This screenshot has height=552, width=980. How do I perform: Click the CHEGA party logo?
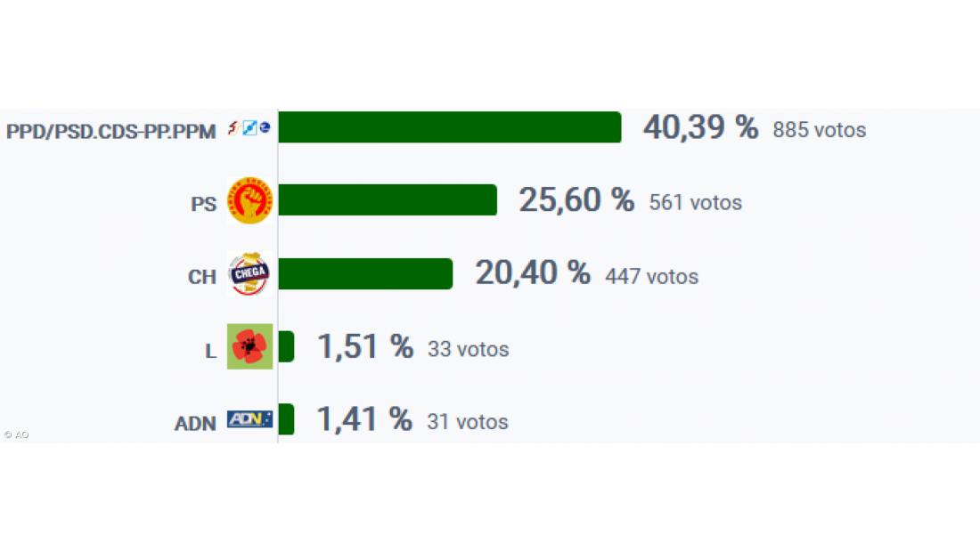[249, 273]
